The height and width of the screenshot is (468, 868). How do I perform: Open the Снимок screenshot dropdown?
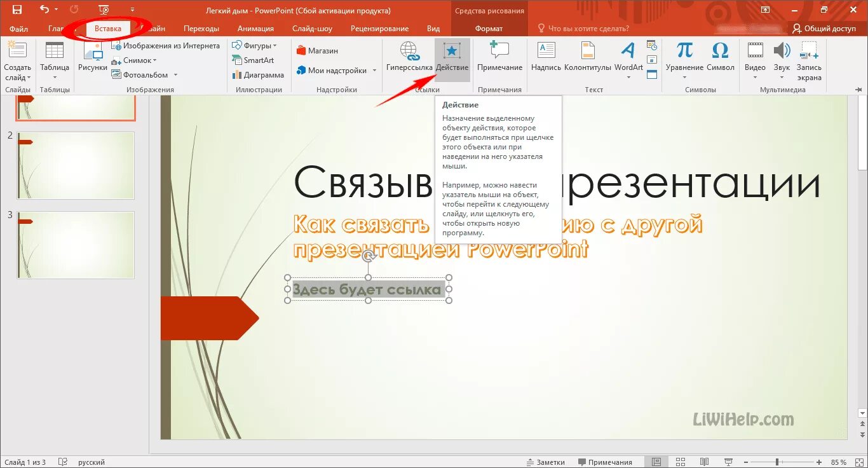[x=135, y=60]
